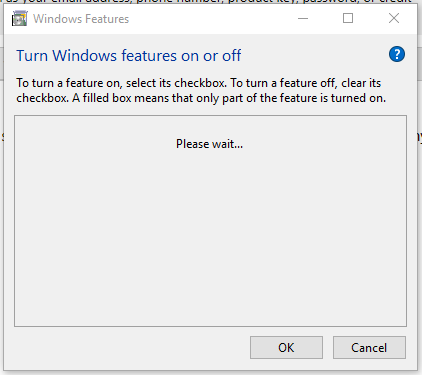The width and height of the screenshot is (422, 375).
Task: Click the Windows Features title bar icon
Action: (19, 19)
